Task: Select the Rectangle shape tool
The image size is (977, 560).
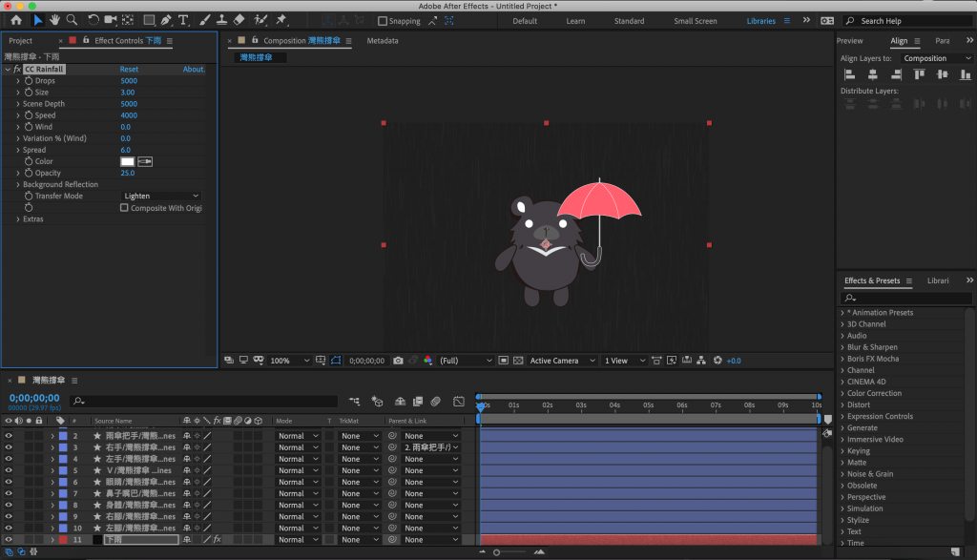Action: pos(149,20)
